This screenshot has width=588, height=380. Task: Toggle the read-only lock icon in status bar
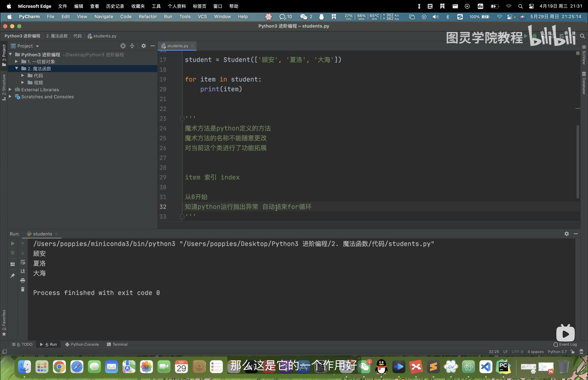[573, 351]
